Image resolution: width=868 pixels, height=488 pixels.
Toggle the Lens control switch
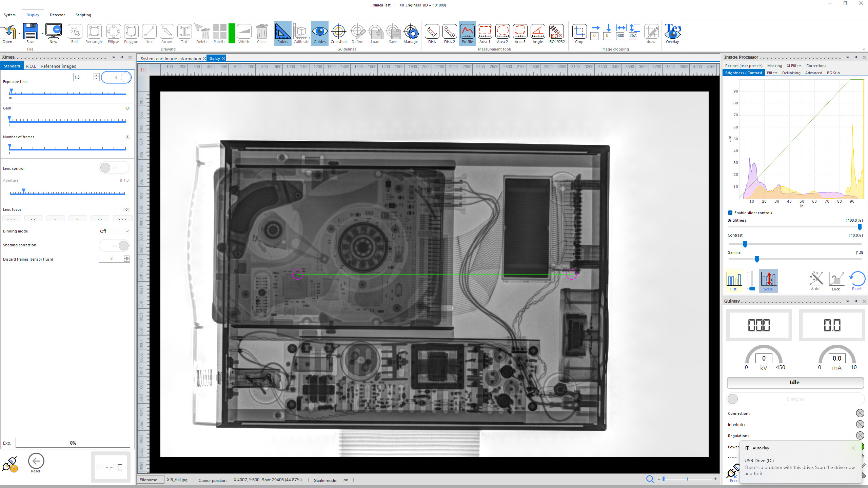(114, 167)
